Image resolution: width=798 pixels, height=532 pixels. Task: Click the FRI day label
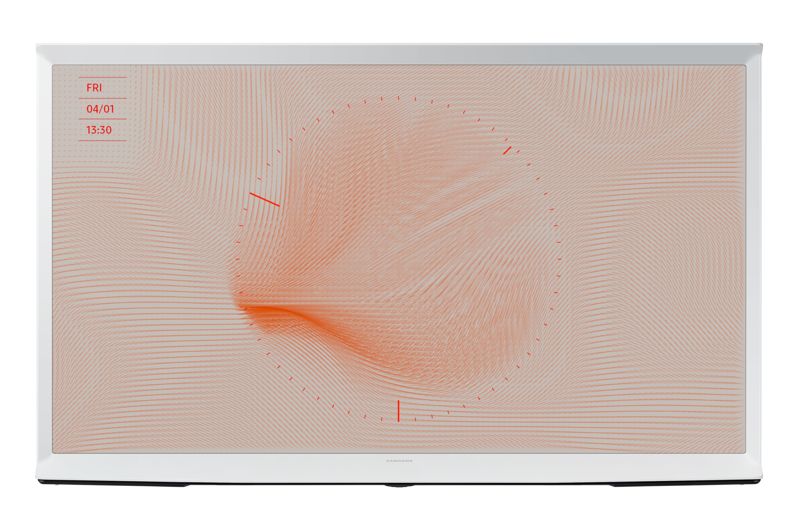point(94,88)
